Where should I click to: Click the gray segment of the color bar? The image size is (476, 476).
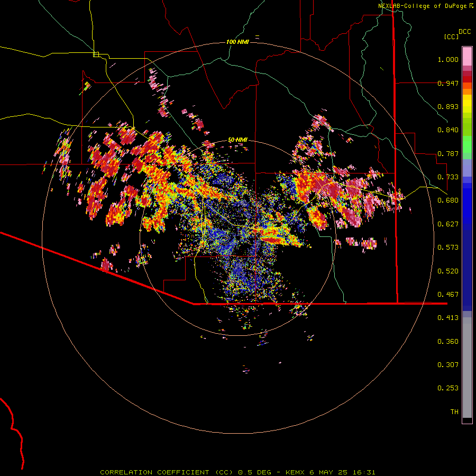pos(467,368)
